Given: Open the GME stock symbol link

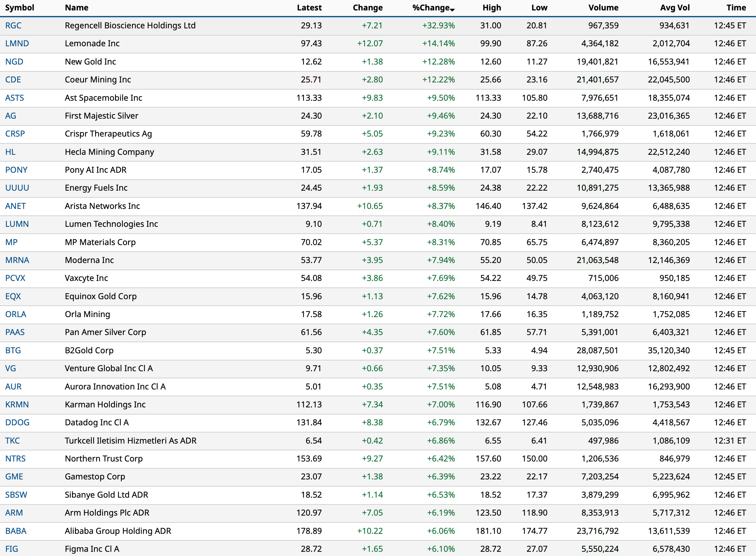Looking at the screenshot, I should (14, 476).
